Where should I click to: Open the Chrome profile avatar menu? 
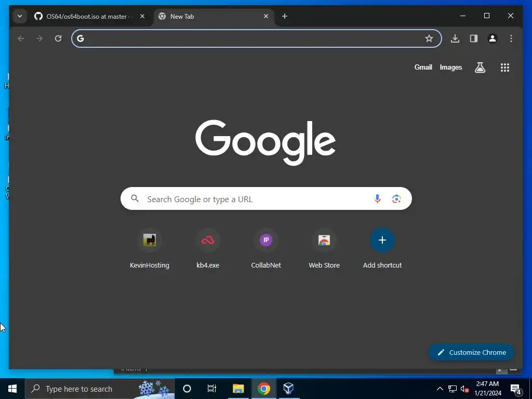pos(493,38)
